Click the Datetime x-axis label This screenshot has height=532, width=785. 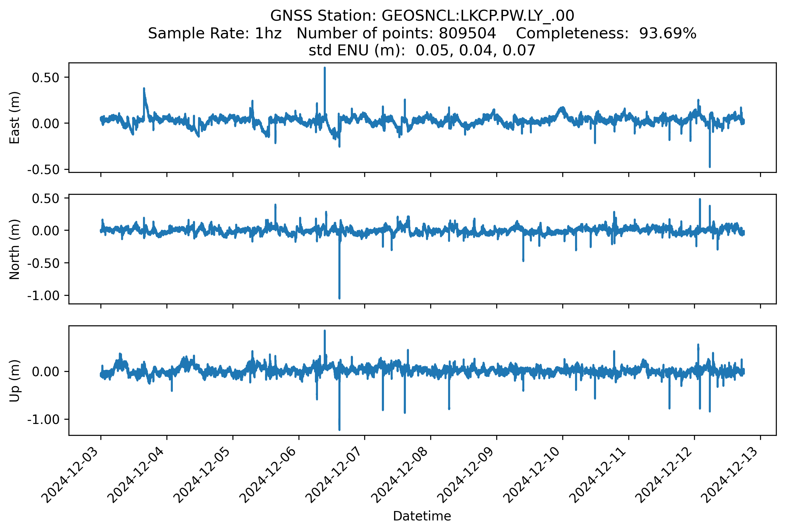[422, 516]
